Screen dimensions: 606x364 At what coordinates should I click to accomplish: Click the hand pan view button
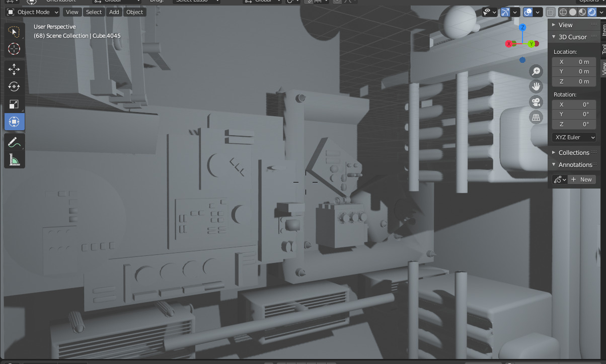[x=536, y=86]
